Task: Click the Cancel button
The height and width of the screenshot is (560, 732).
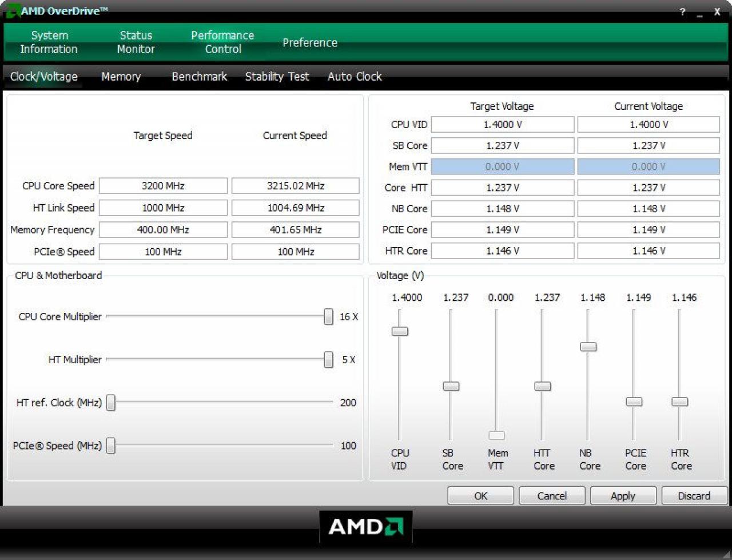Action: coord(552,496)
